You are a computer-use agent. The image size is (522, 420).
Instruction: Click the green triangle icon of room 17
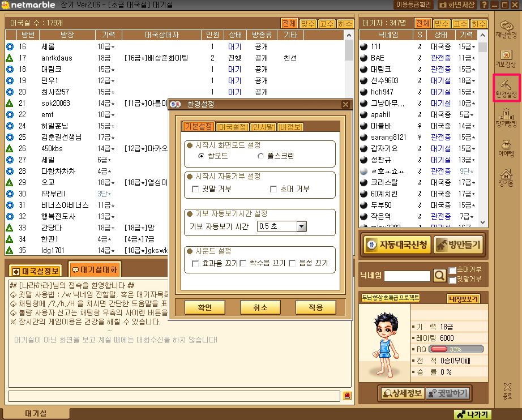coord(10,58)
